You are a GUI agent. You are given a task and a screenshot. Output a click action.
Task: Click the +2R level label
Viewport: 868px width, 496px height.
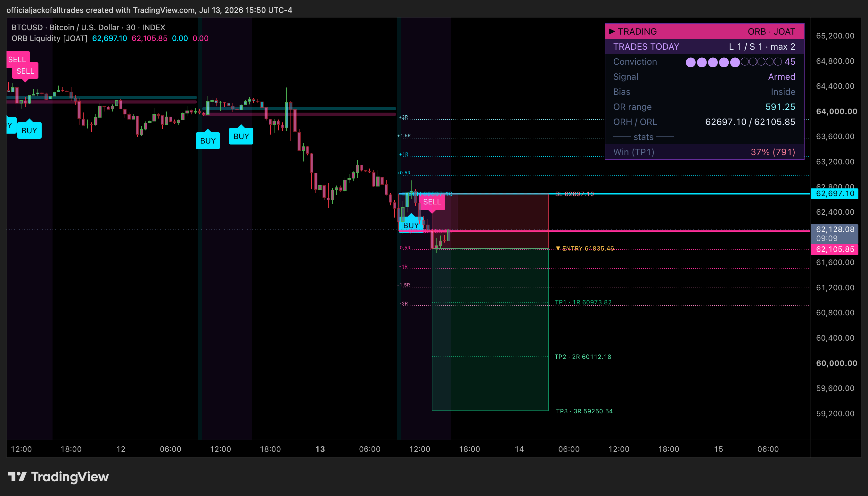tap(403, 117)
